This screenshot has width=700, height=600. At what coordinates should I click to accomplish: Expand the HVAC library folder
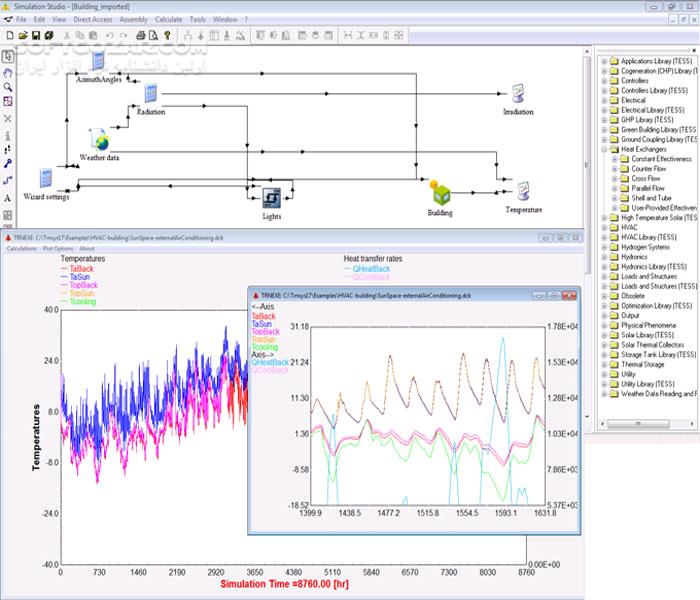(x=604, y=227)
